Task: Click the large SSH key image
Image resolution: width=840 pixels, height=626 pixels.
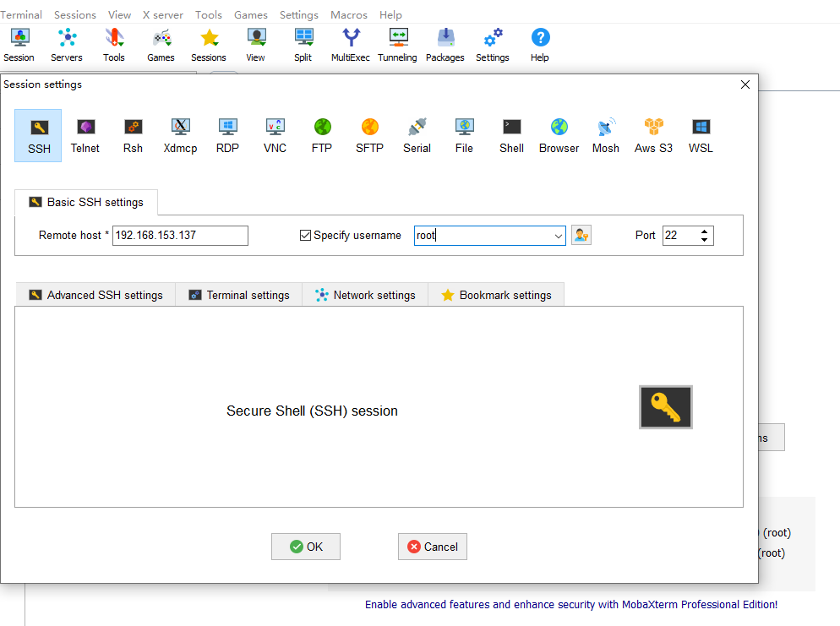Action: (x=666, y=407)
